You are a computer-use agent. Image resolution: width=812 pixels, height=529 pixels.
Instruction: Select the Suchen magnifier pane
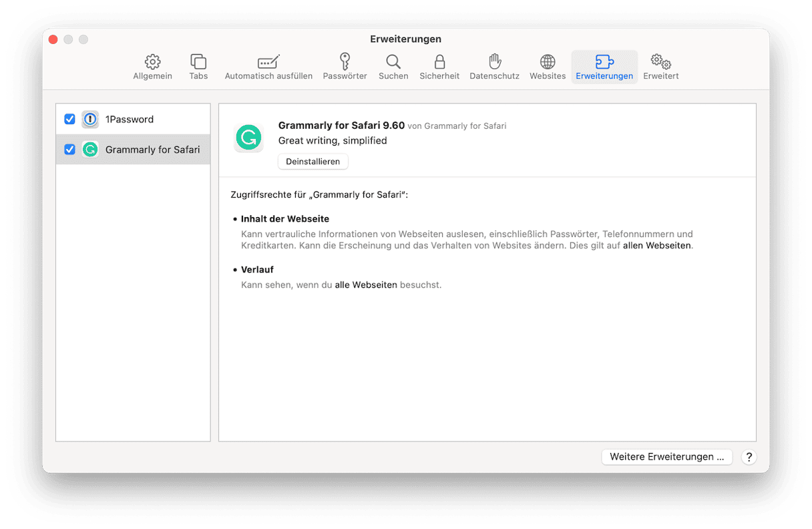(x=393, y=67)
